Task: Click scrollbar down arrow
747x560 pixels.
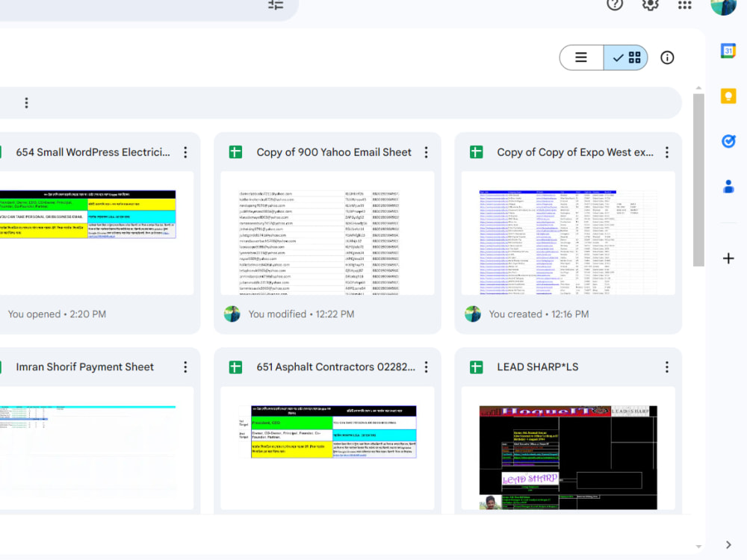Action: click(698, 547)
